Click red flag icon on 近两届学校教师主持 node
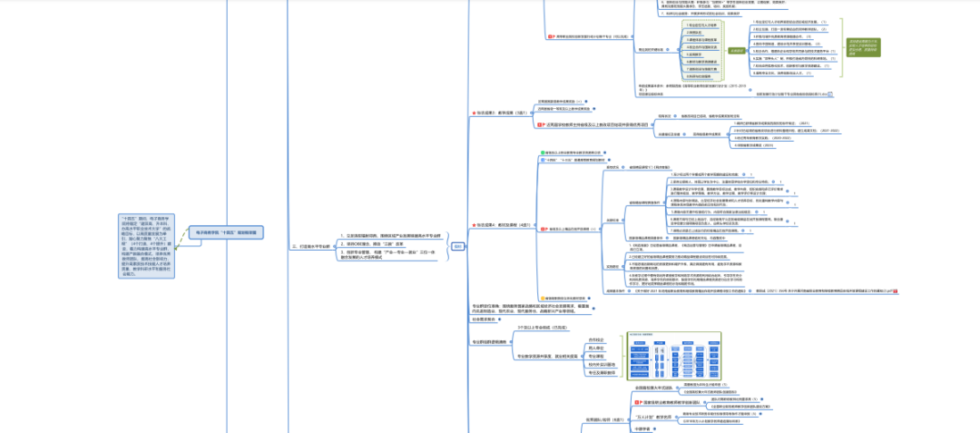Image resolution: width=980 pixels, height=433 pixels. click(544, 125)
